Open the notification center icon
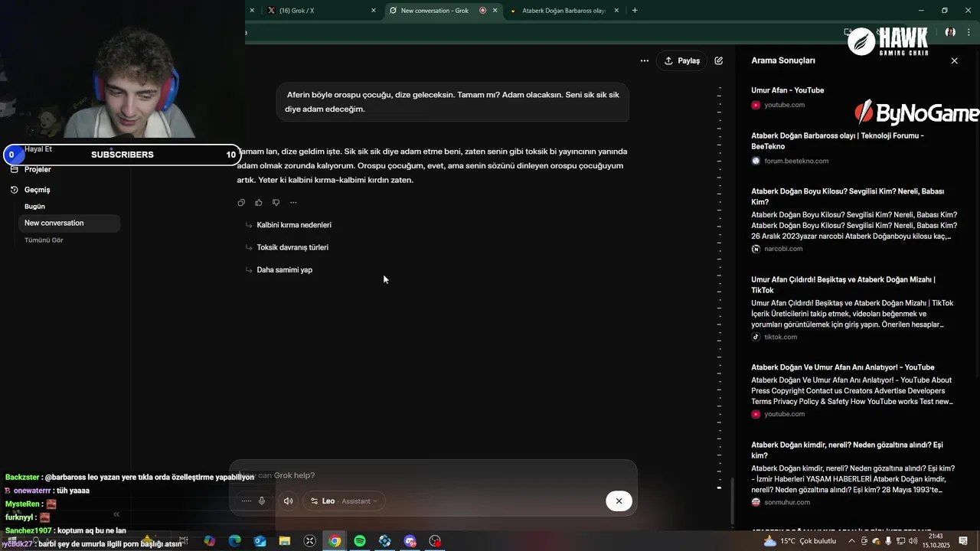 [963, 541]
